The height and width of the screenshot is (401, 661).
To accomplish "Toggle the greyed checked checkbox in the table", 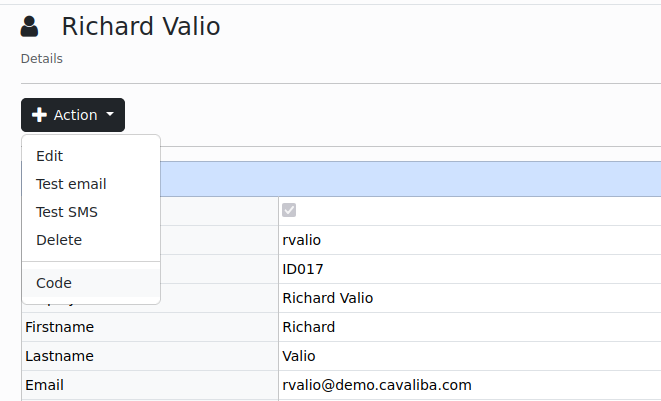I will click(x=290, y=210).
